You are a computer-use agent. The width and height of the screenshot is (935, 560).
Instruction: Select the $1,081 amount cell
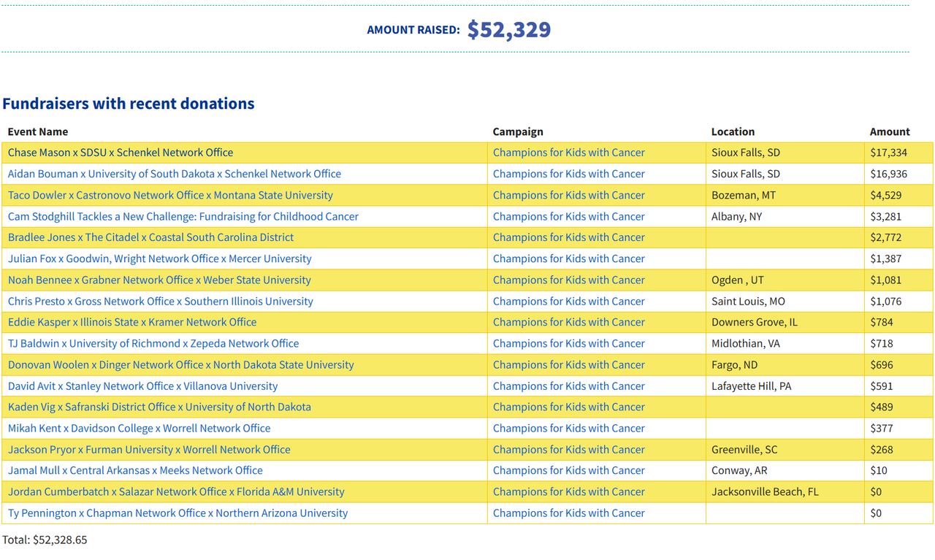[898, 280]
